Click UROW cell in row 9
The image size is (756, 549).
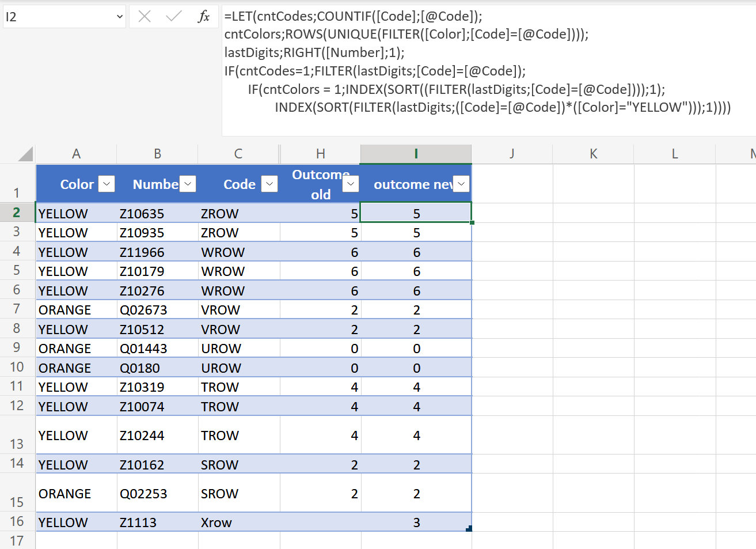click(x=239, y=348)
